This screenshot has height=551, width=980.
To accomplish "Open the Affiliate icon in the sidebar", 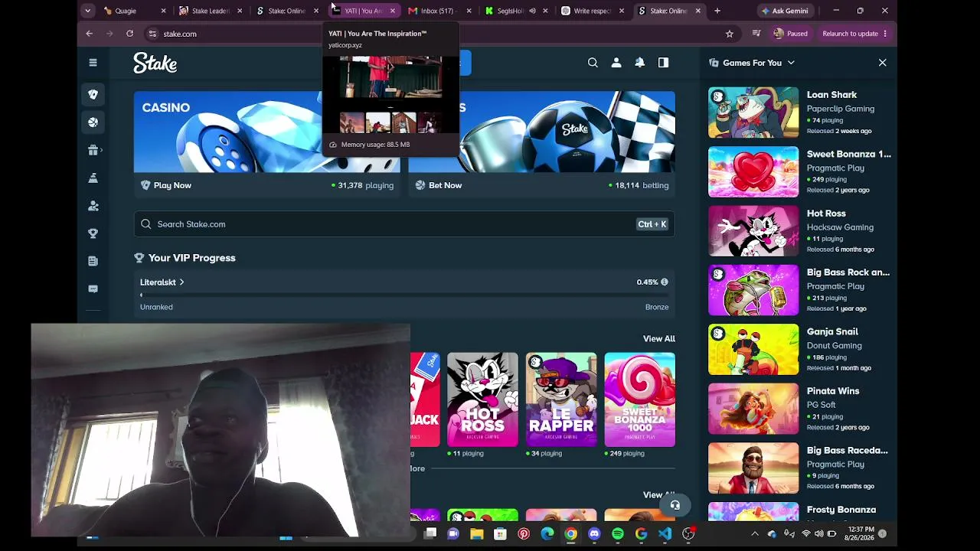I will 93,206.
